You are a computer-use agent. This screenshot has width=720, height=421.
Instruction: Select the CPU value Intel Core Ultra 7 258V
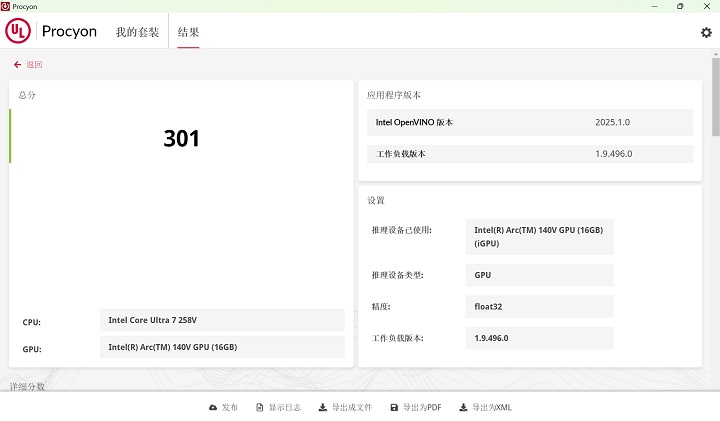[222, 320]
